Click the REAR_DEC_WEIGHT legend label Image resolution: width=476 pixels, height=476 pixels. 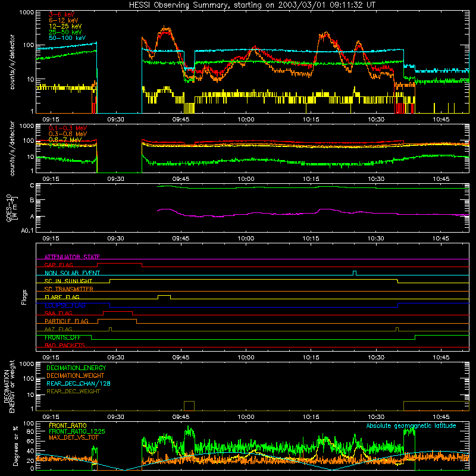[x=73, y=392]
